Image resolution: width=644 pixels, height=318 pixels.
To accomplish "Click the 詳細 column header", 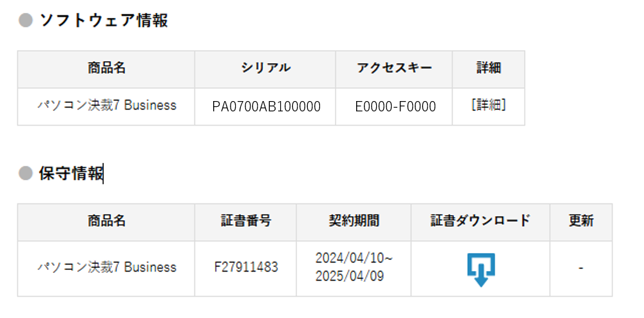I will click(489, 68).
